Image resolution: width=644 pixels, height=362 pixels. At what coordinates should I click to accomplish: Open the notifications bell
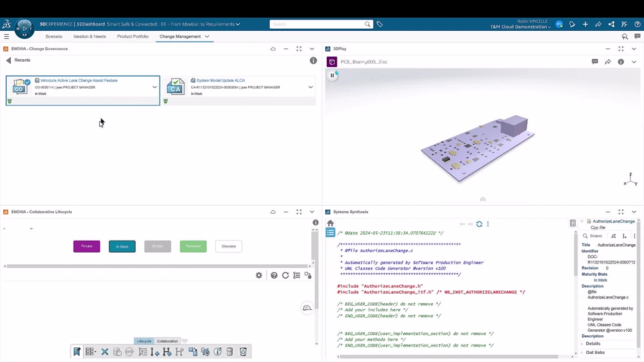(572, 24)
